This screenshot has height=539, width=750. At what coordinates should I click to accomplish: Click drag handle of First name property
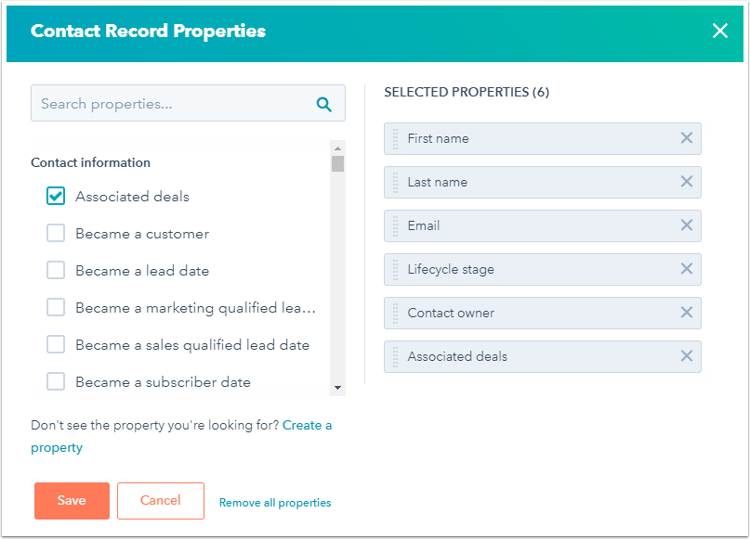[x=395, y=139]
